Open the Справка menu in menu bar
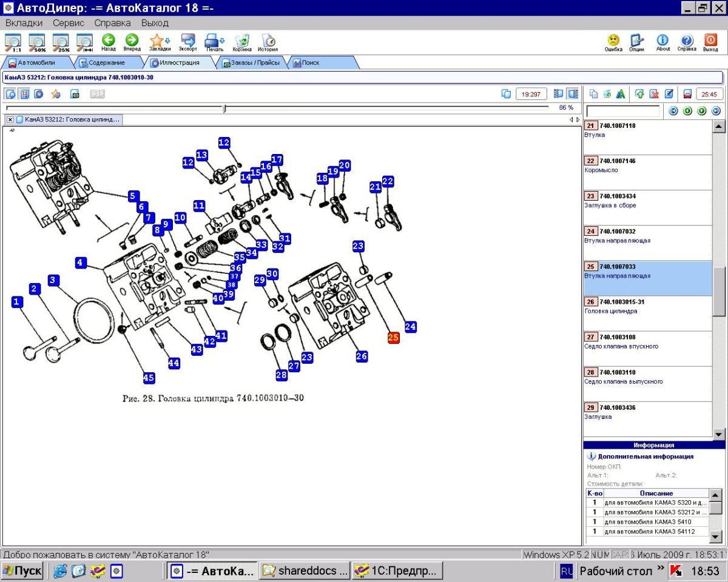Viewport: 728px width, 582px height. click(x=113, y=23)
